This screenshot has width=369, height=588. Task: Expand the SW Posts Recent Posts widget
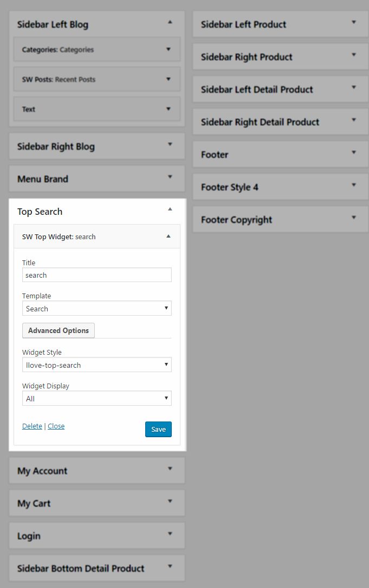(96, 79)
